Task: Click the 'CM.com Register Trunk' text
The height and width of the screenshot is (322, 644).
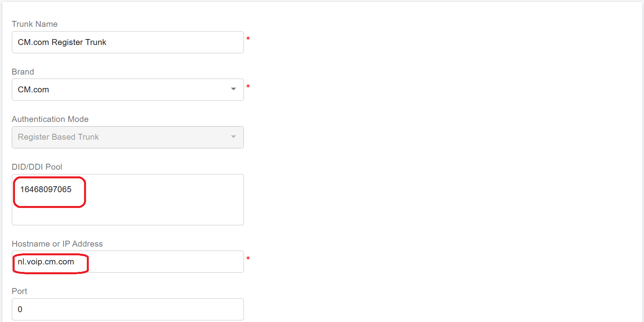Action: (x=62, y=42)
